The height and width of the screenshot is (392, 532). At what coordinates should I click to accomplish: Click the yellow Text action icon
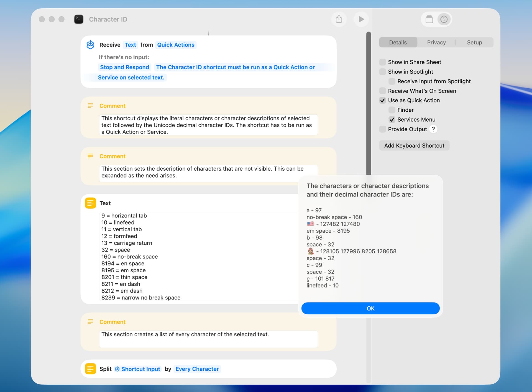(90, 203)
